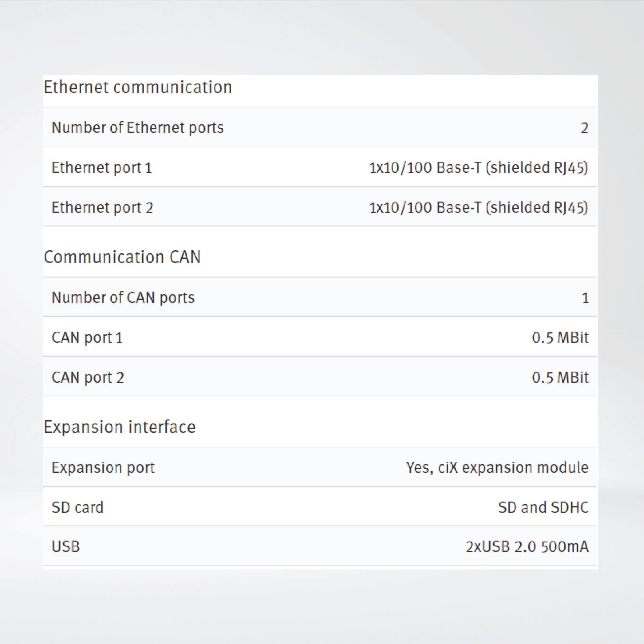Select the value 1 for CAN ports count
The height and width of the screenshot is (644, 644).
(585, 298)
